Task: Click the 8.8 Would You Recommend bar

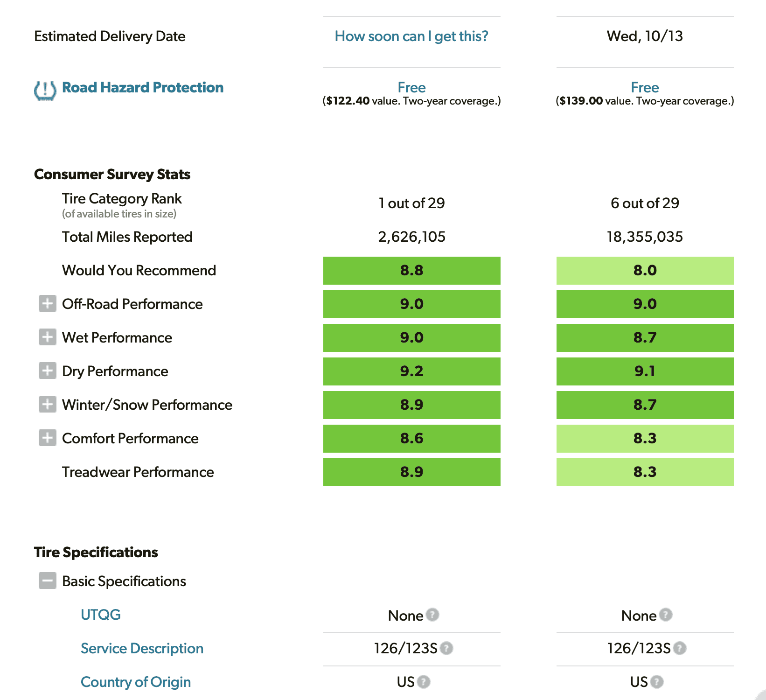Action: [x=411, y=270]
